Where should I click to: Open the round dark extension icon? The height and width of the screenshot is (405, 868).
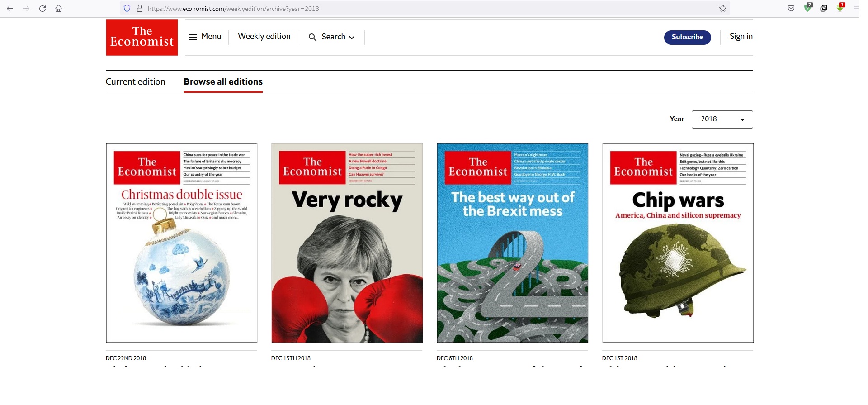(x=824, y=9)
